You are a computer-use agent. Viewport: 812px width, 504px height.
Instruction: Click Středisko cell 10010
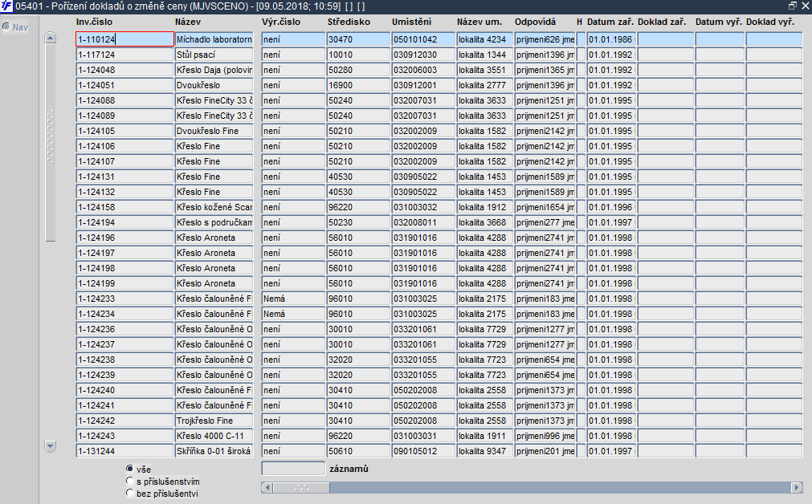click(x=358, y=55)
